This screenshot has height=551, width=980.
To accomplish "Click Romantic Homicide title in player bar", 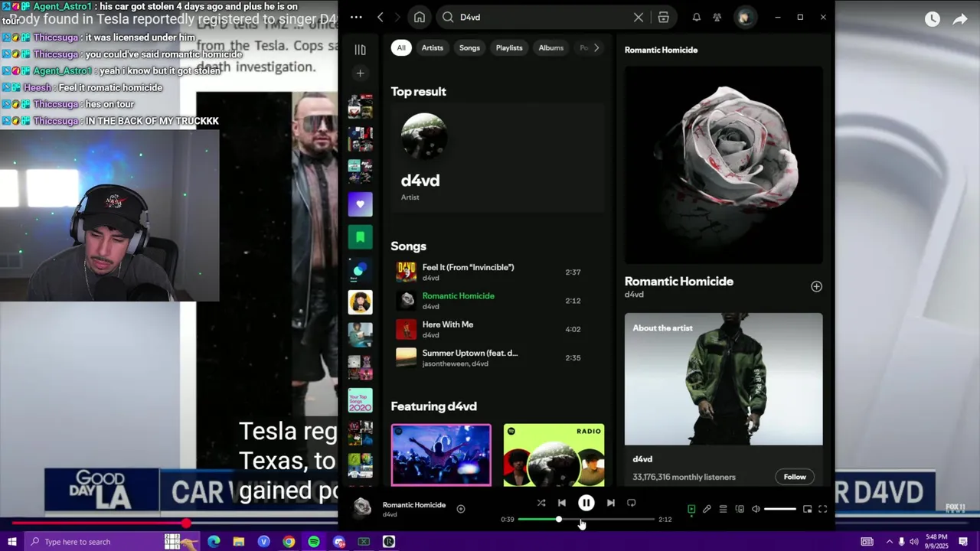I will click(414, 505).
